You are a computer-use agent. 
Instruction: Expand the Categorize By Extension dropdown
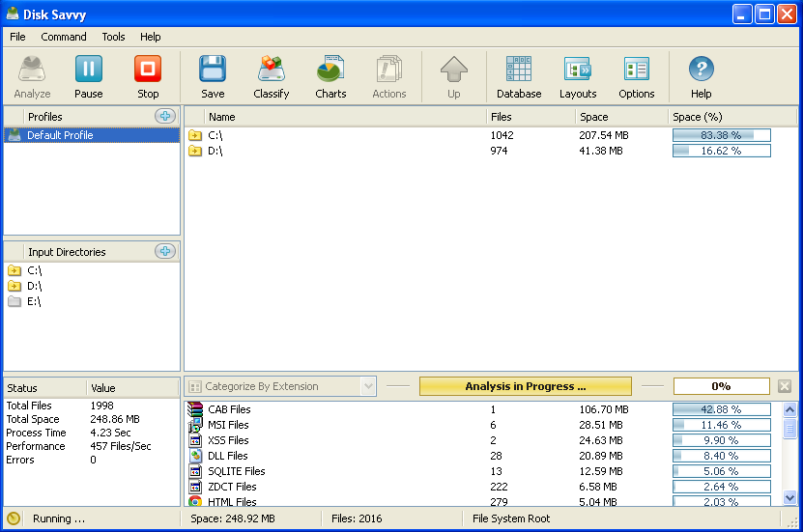point(367,386)
